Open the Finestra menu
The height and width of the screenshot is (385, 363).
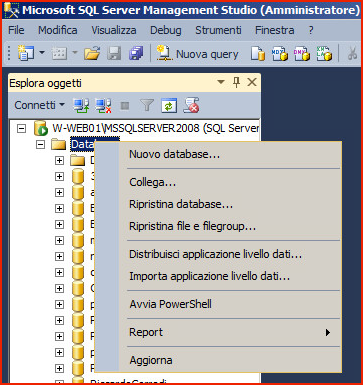click(x=275, y=30)
